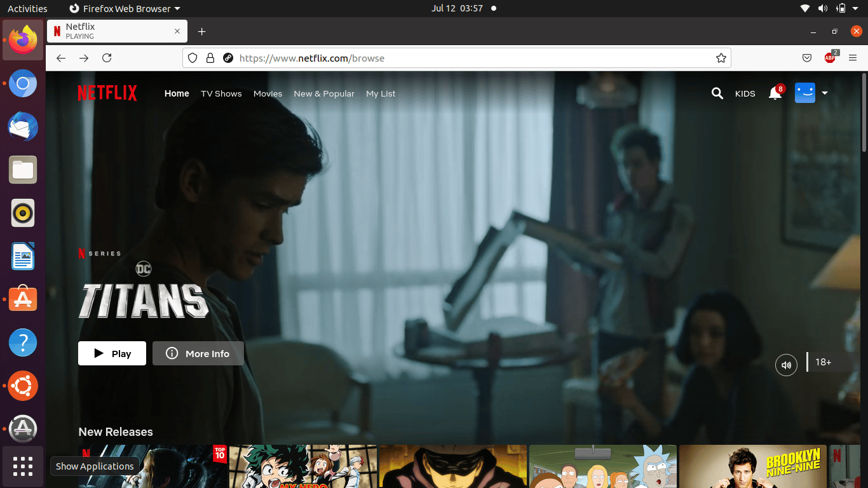This screenshot has width=868, height=488.
Task: Open the masked anime character thumbnail
Action: click(x=453, y=466)
